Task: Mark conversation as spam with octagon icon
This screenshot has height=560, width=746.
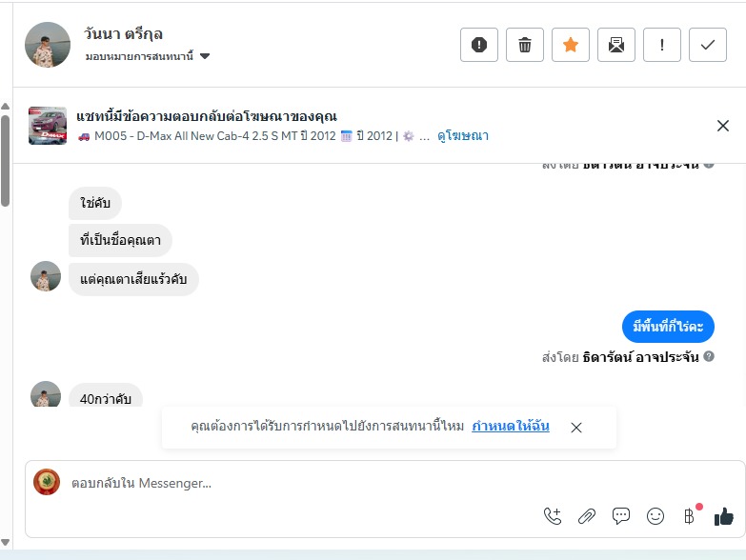Action: (479, 45)
